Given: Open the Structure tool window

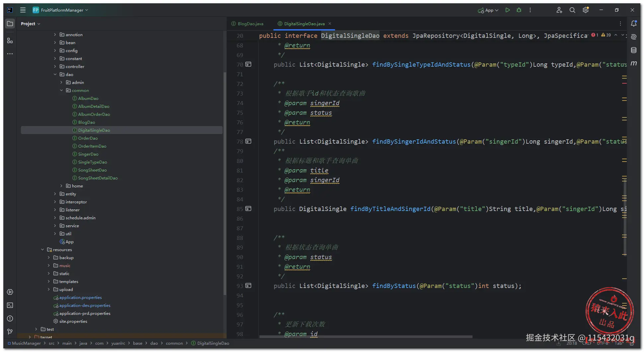Looking at the screenshot, I should 10,40.
